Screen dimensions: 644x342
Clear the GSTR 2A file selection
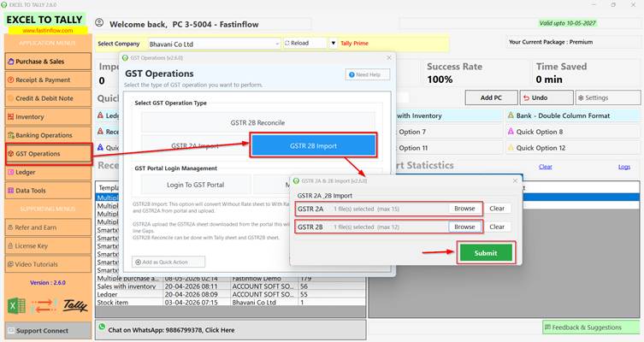(497, 209)
